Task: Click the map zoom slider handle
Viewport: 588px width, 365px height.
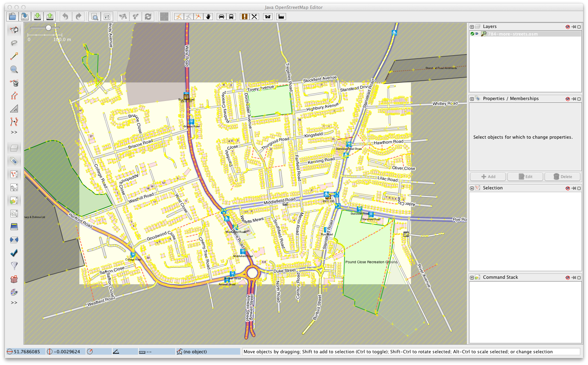Action: click(49, 28)
